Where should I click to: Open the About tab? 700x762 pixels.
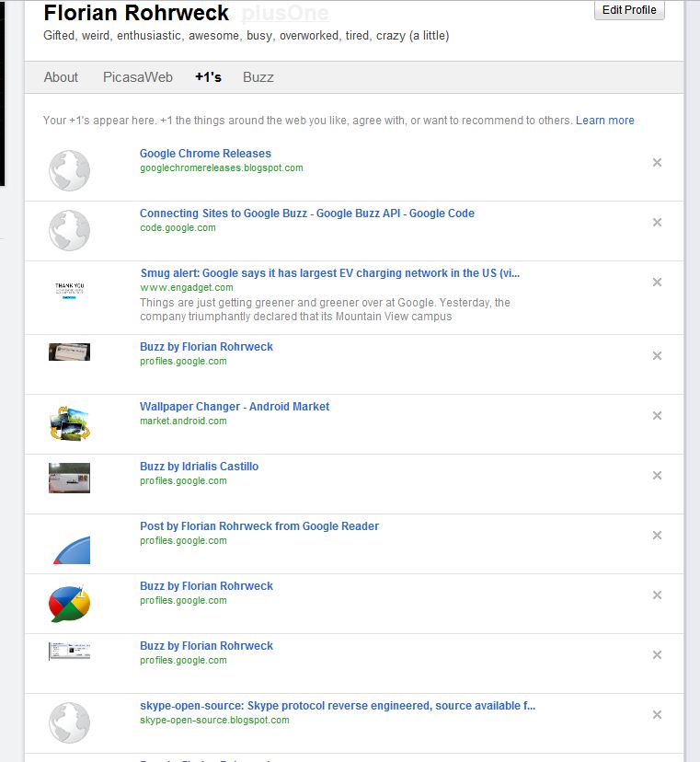pos(61,77)
